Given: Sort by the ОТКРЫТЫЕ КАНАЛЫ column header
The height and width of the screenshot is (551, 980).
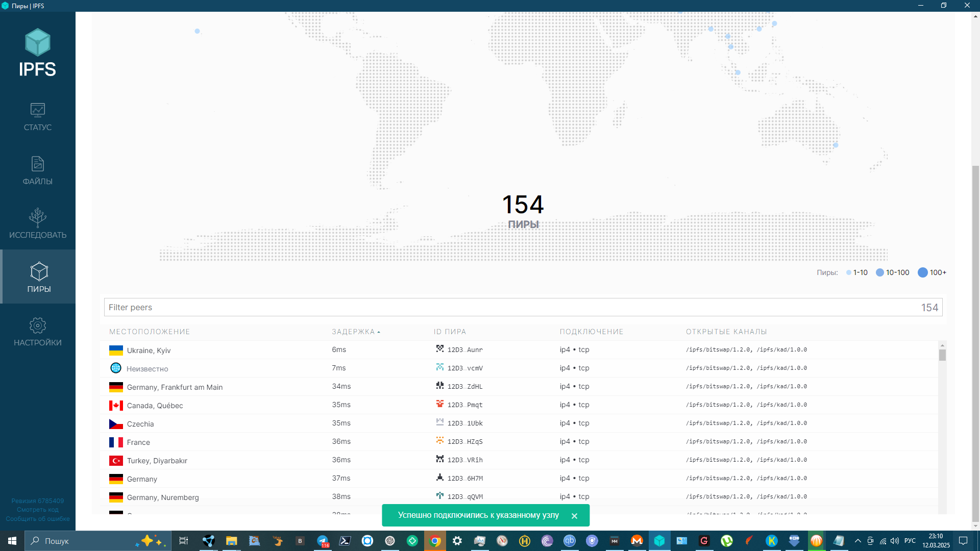Looking at the screenshot, I should [x=726, y=332].
